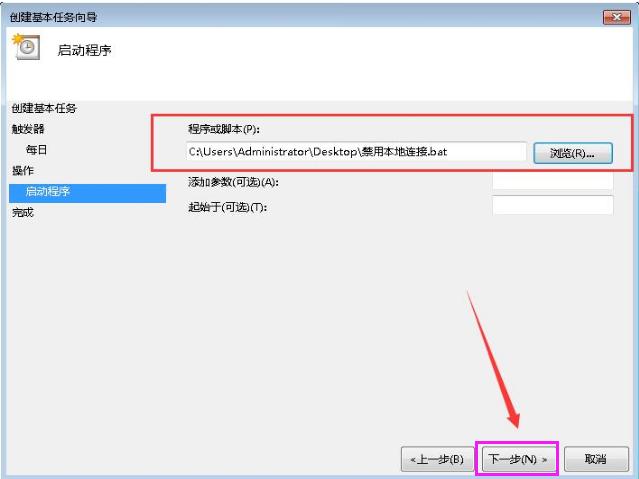The image size is (639, 479).
Task: Click the 启动程序 page heading
Action: click(84, 50)
